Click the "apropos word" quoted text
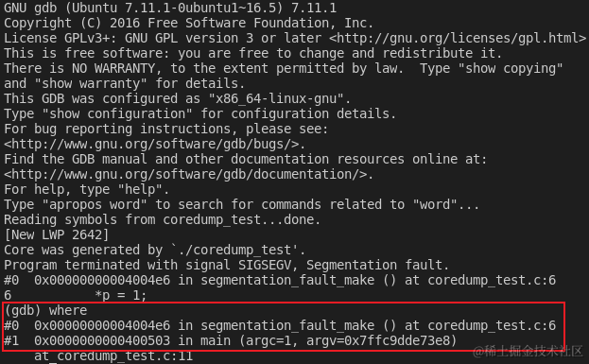The image size is (589, 364). tap(95, 205)
